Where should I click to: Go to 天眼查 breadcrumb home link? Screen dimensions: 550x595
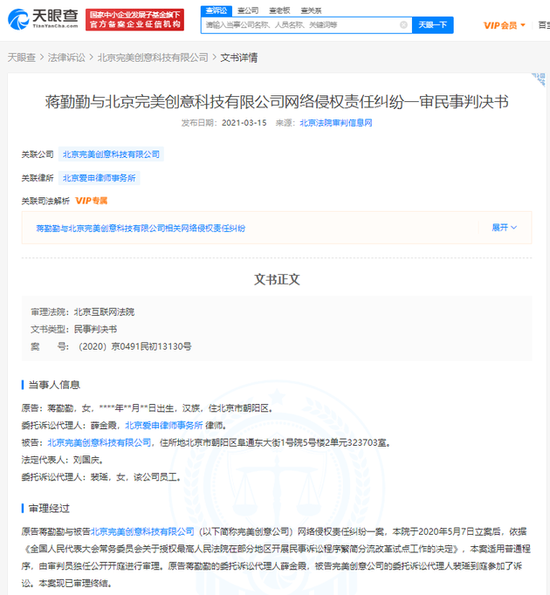22,58
